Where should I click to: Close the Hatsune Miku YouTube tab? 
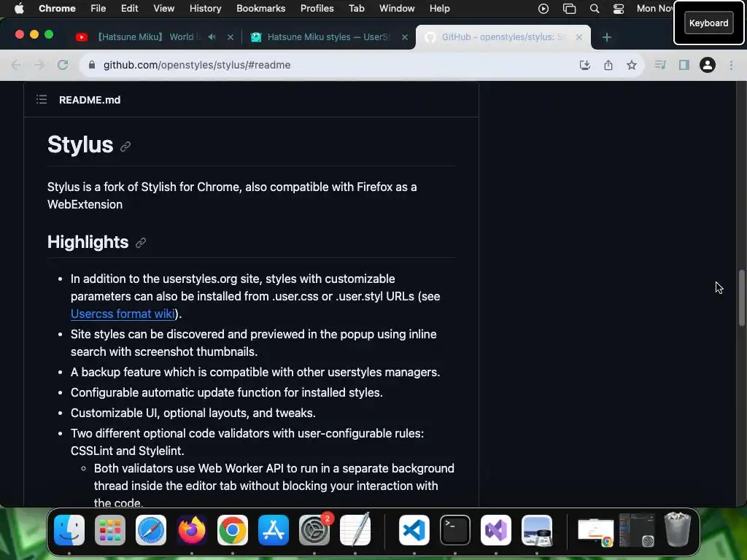point(231,37)
